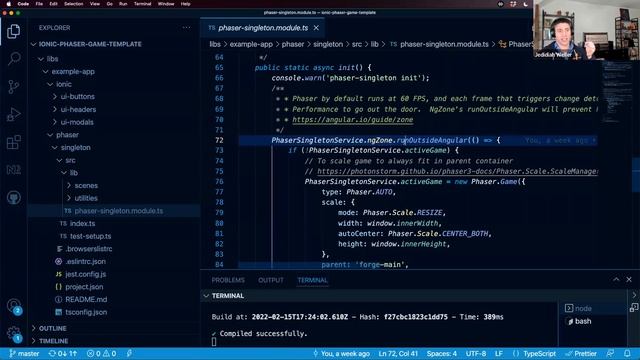This screenshot has width=640, height=360.
Task: Click the singleton breadcrumb segment
Action: (x=328, y=44)
